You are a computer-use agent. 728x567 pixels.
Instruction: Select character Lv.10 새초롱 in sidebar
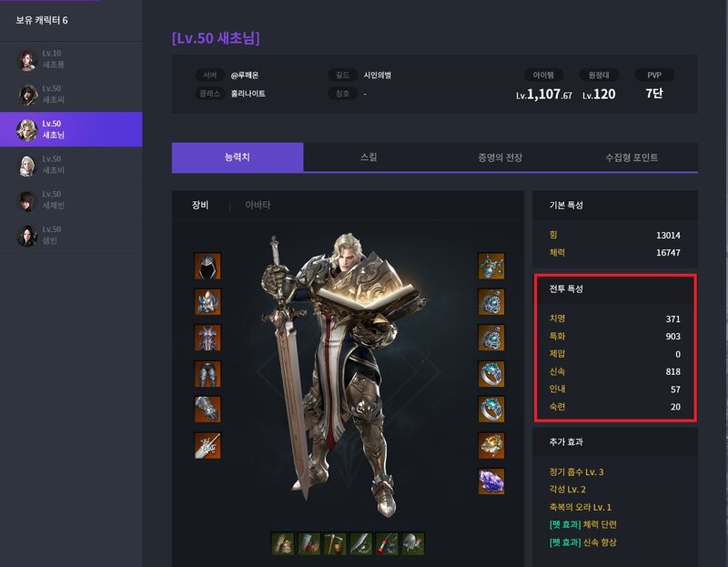pos(71,59)
